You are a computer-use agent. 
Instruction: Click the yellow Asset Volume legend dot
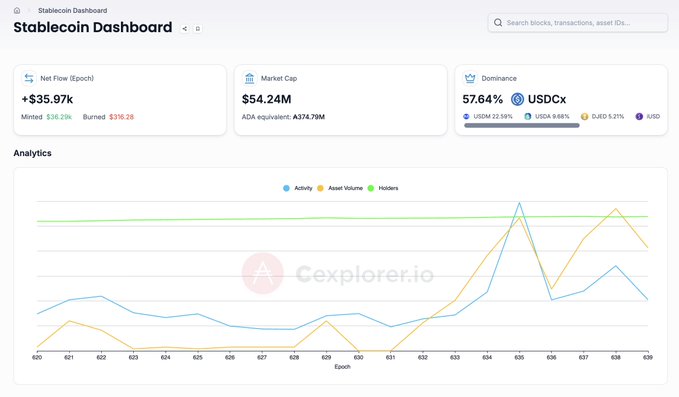click(x=320, y=188)
